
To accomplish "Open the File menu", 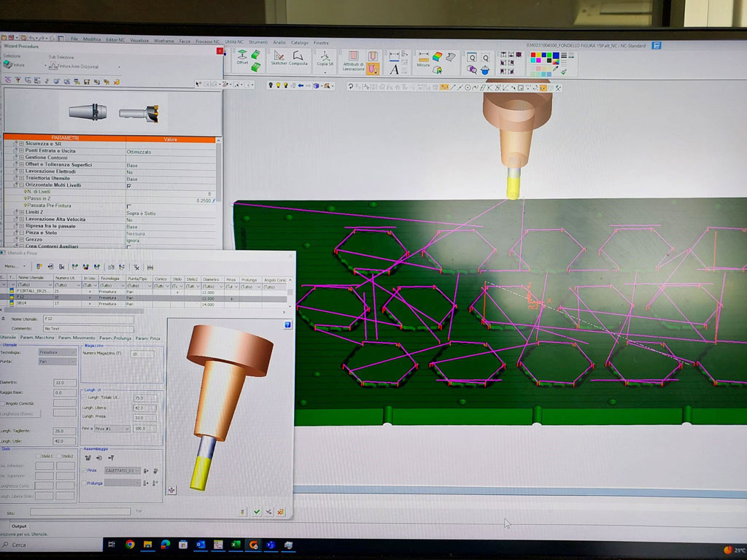I will click(x=74, y=39).
